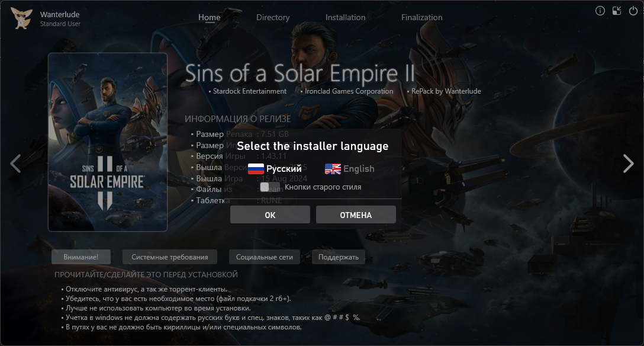Open the Социальные сети section
The height and width of the screenshot is (346, 644).
(265, 257)
